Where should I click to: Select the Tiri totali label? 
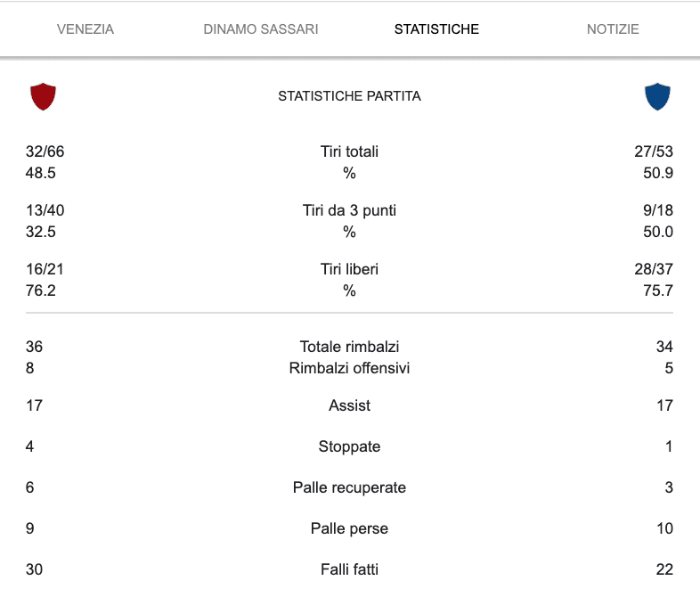click(349, 151)
